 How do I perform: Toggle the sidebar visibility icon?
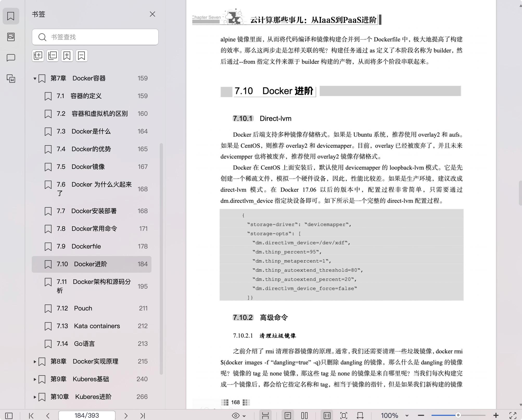coord(9,416)
